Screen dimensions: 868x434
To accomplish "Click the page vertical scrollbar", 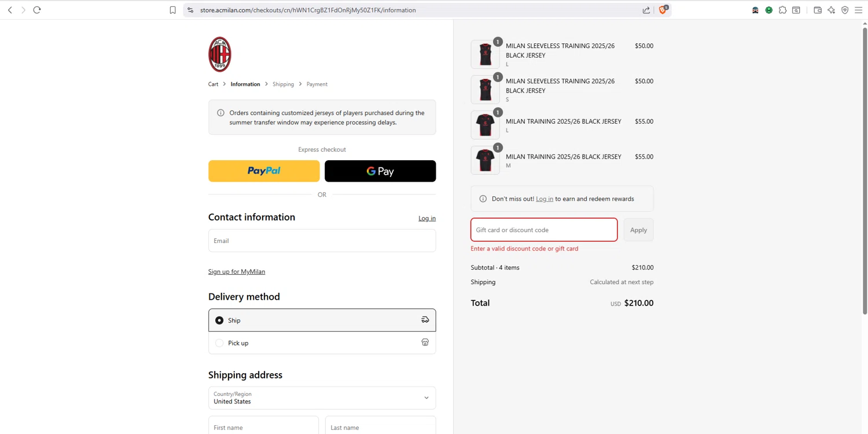I will pos(865,171).
